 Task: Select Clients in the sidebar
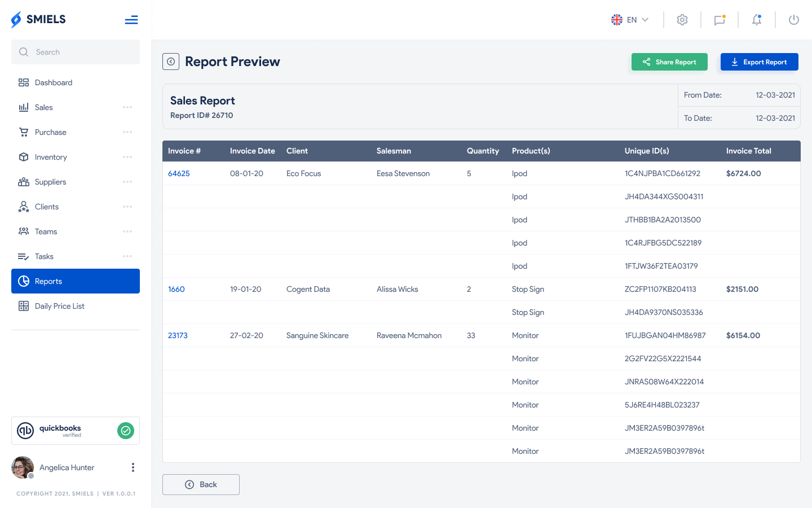(x=47, y=207)
